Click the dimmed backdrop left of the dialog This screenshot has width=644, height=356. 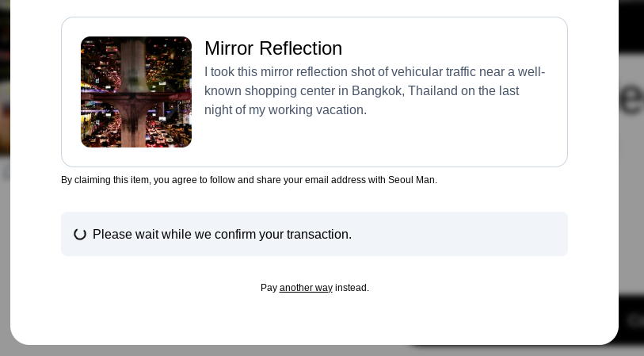coord(5,238)
